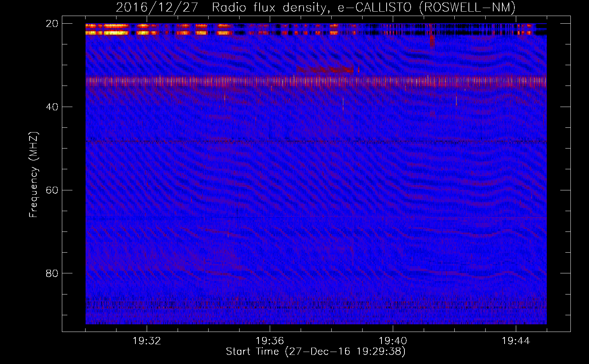The image size is (589, 364).
Task: Click the '19:44' time tick label
Action: point(516,341)
